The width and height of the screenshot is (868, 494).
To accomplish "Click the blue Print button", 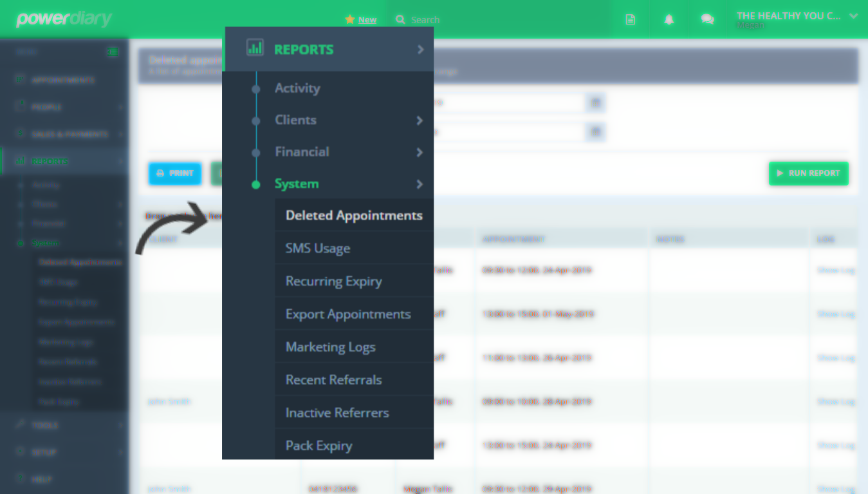I will tap(175, 173).
